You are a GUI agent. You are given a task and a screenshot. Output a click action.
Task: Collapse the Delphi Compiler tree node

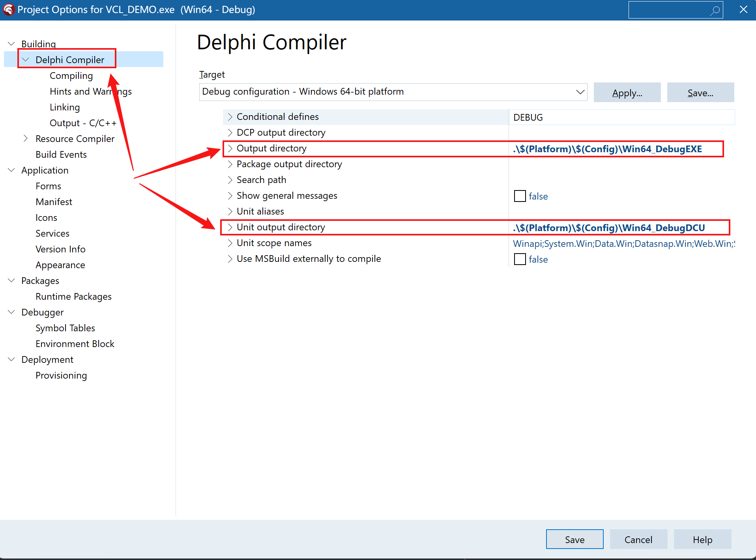point(26,60)
